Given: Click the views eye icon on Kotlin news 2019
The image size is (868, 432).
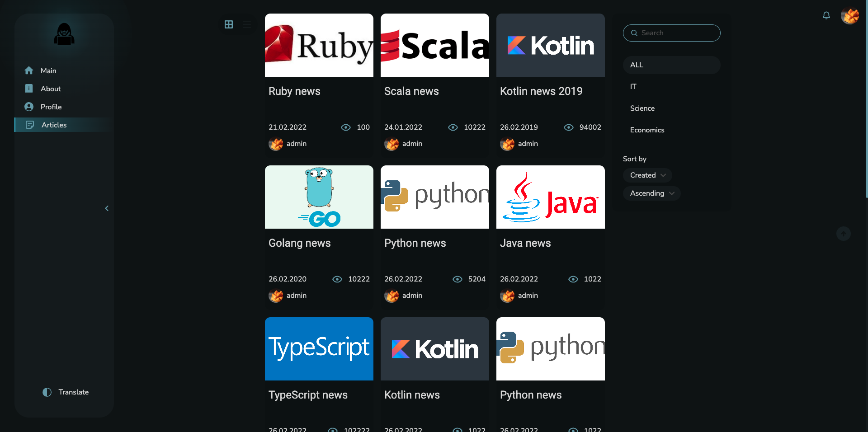Looking at the screenshot, I should point(569,127).
